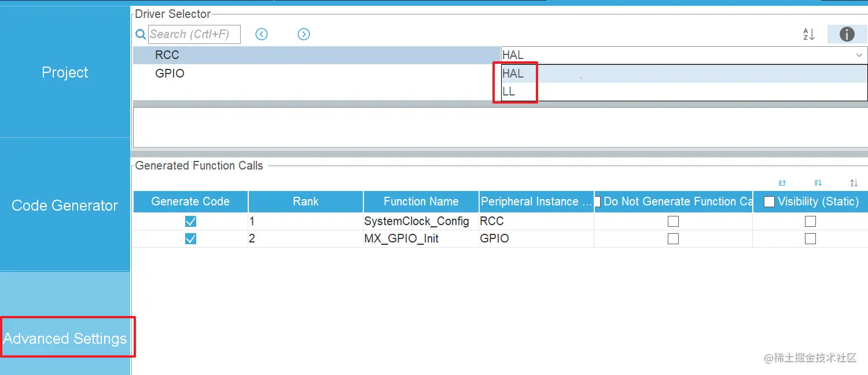Click the A-Z sort icon above driver list
868x375 pixels.
coord(808,34)
